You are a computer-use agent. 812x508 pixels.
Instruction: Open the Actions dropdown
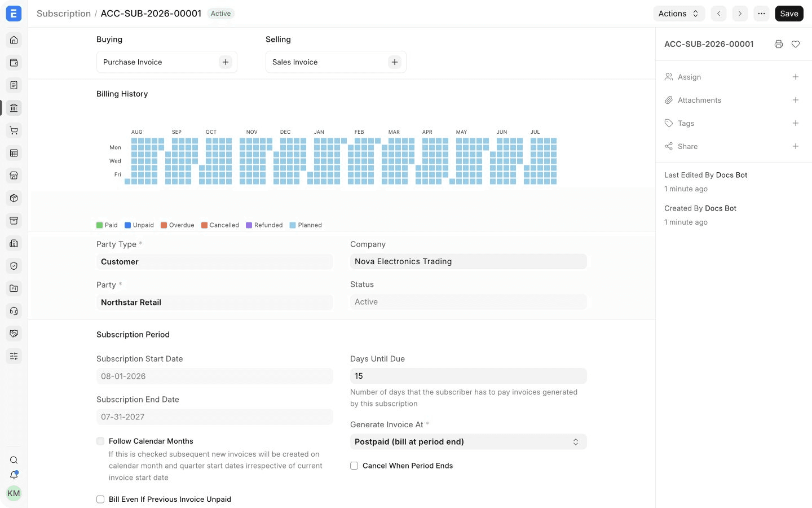pos(679,14)
